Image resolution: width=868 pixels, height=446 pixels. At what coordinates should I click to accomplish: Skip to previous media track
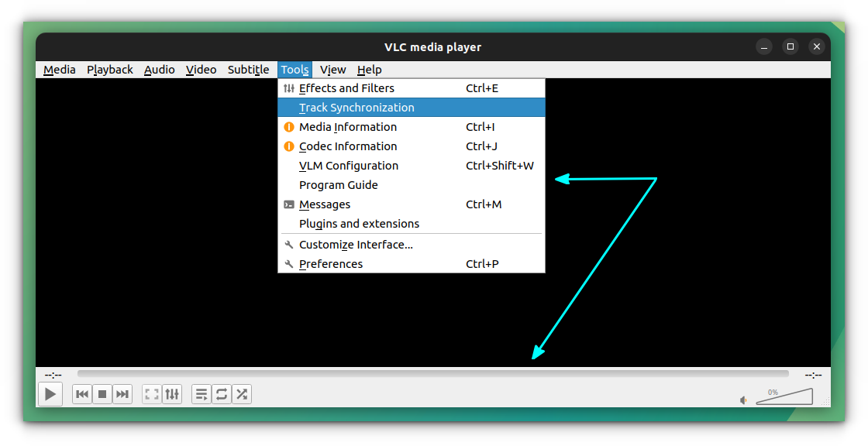click(82, 394)
